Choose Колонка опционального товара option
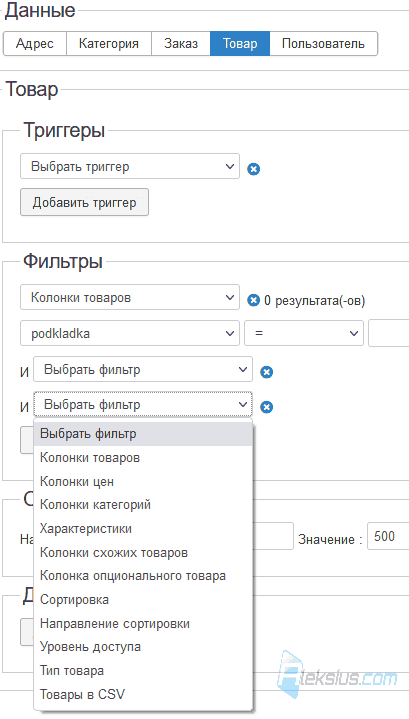 (143, 575)
